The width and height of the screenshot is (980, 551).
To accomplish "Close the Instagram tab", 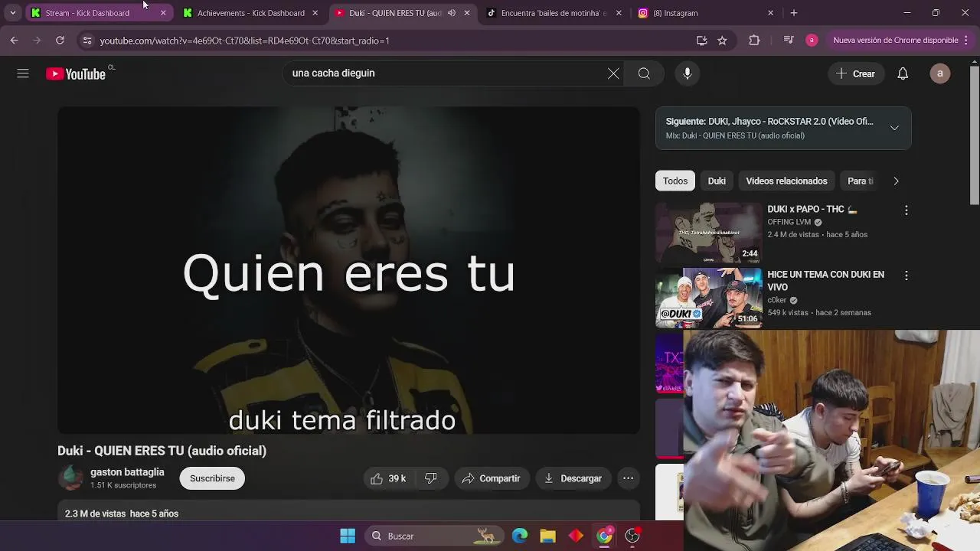I will (x=770, y=13).
